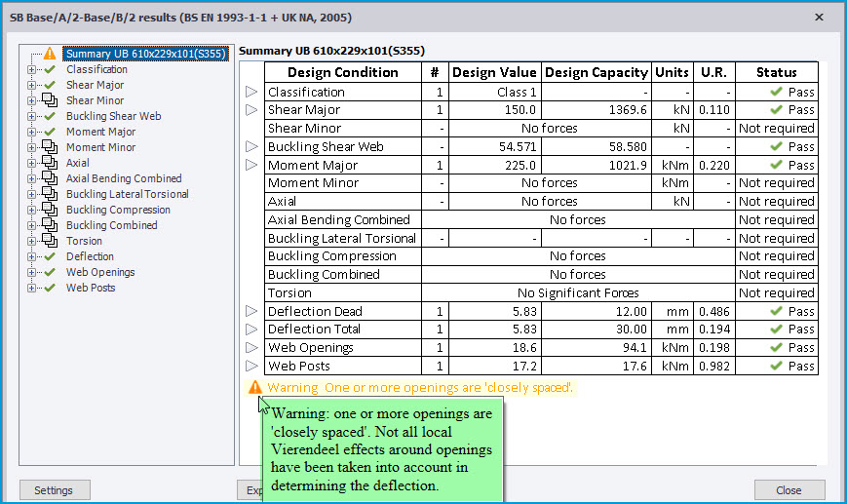This screenshot has width=847, height=504.
Task: Expand the Shear Major tree node
Action: (32, 86)
